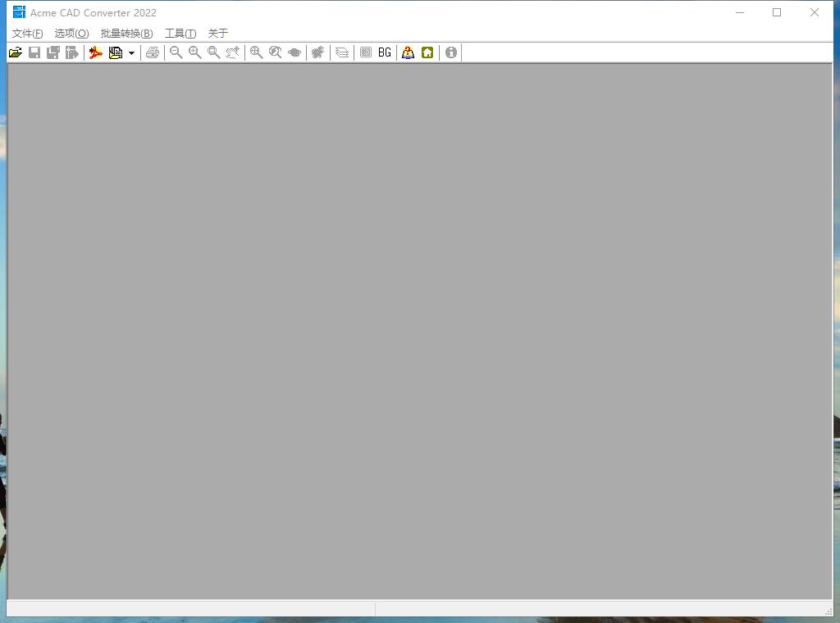Viewport: 840px width, 623px height.
Task: Click the Print icon in toolbar
Action: (153, 52)
